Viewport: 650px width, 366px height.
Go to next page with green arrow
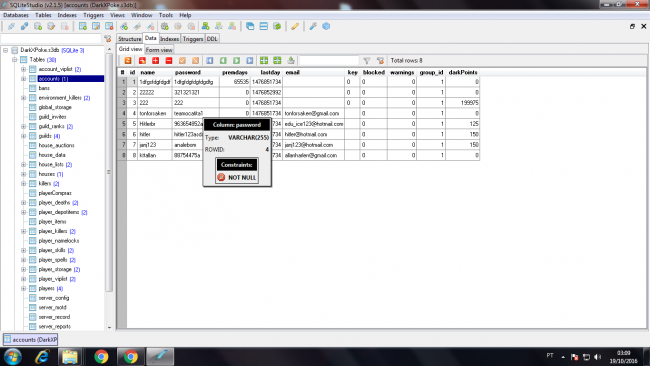pos(237,61)
